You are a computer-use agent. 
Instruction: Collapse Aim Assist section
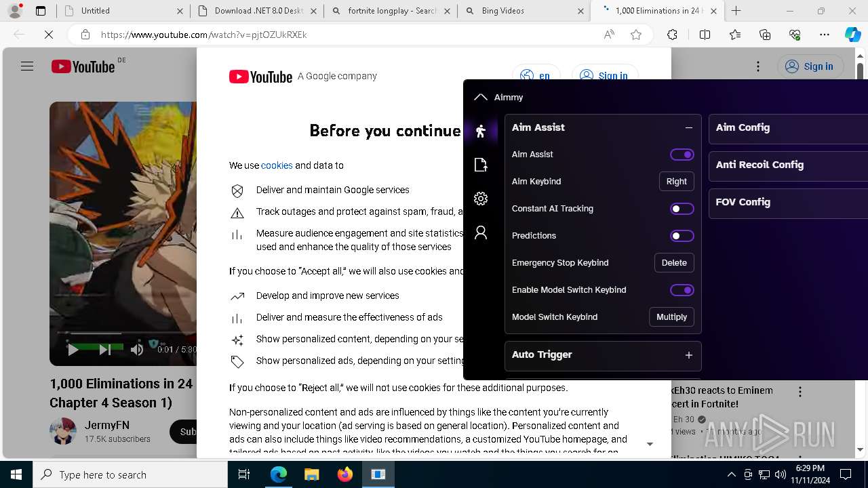[x=688, y=127]
